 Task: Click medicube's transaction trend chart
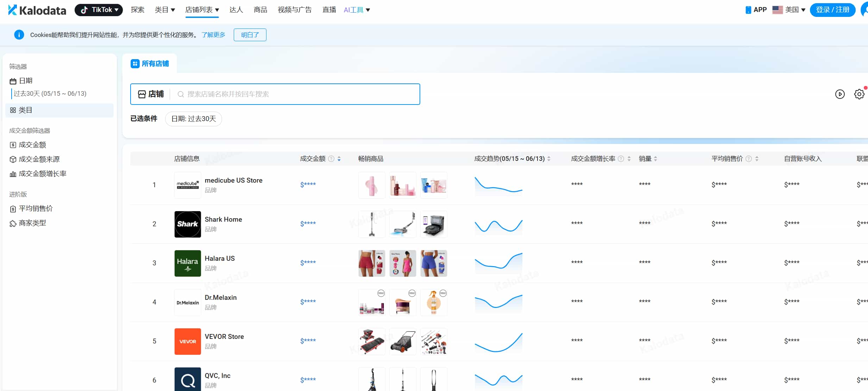coord(498,185)
